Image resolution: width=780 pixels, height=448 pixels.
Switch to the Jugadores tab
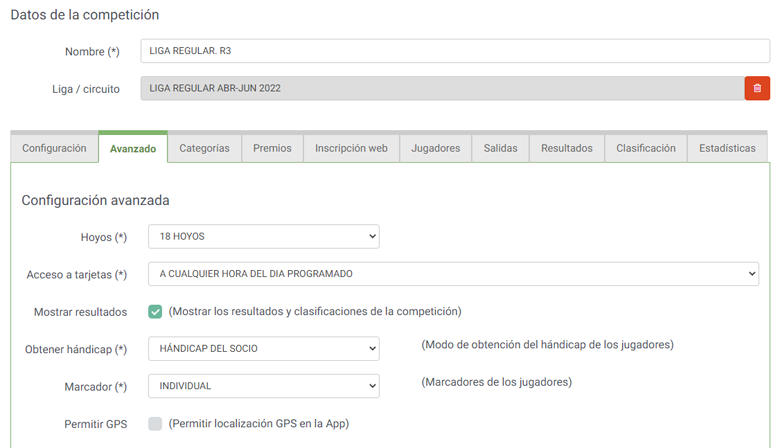(435, 148)
